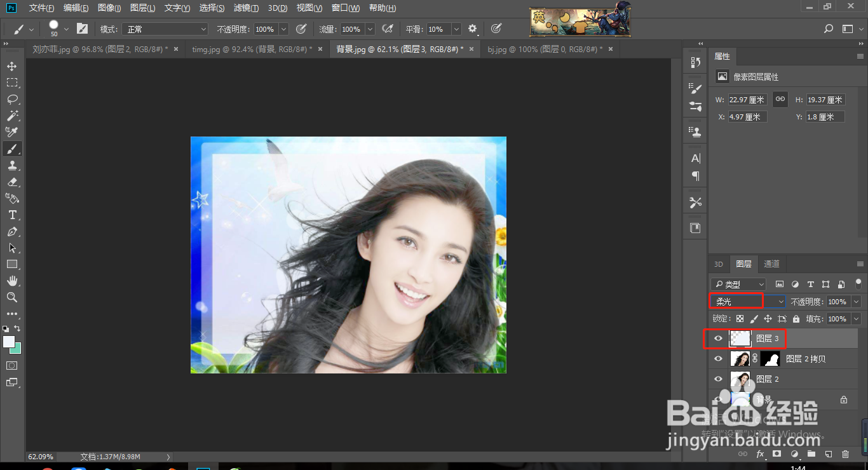The height and width of the screenshot is (470, 868).
Task: Click the foreground color swatch
Action: pyautogui.click(x=9, y=342)
